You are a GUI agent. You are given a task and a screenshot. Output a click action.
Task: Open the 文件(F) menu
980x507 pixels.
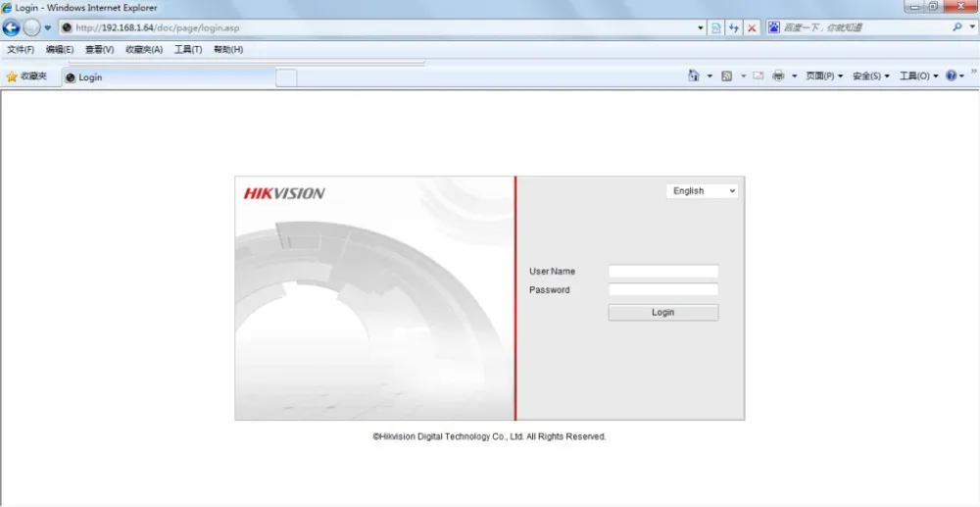pyautogui.click(x=21, y=49)
